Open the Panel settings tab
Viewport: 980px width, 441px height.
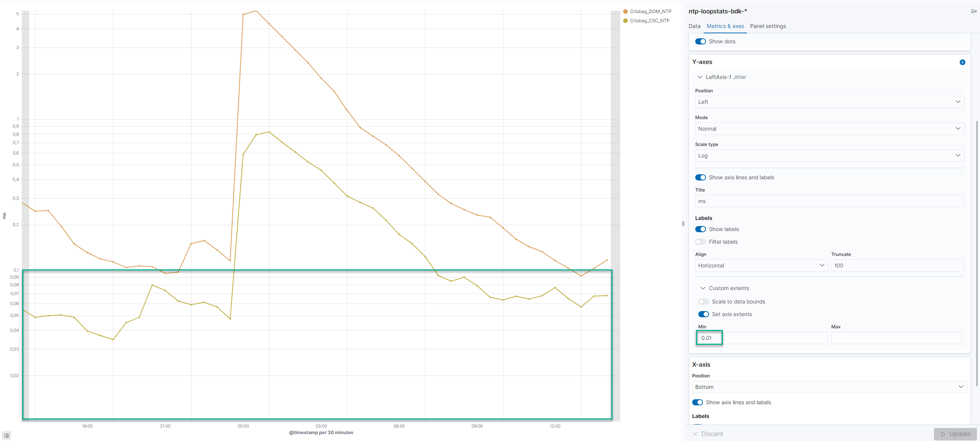(768, 26)
